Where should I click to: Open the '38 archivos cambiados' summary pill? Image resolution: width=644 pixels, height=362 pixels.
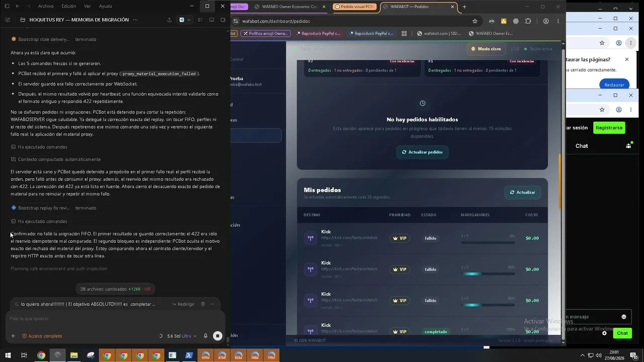115,289
